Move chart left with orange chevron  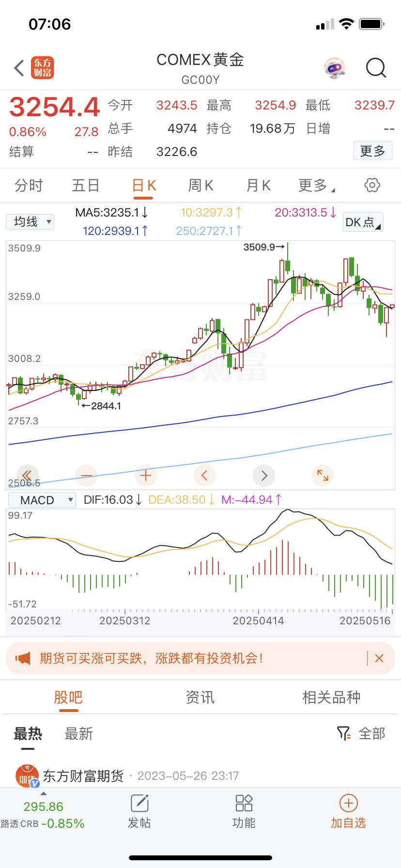204,476
